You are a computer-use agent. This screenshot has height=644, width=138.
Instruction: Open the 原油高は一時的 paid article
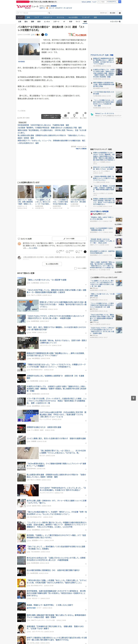coord(102,218)
